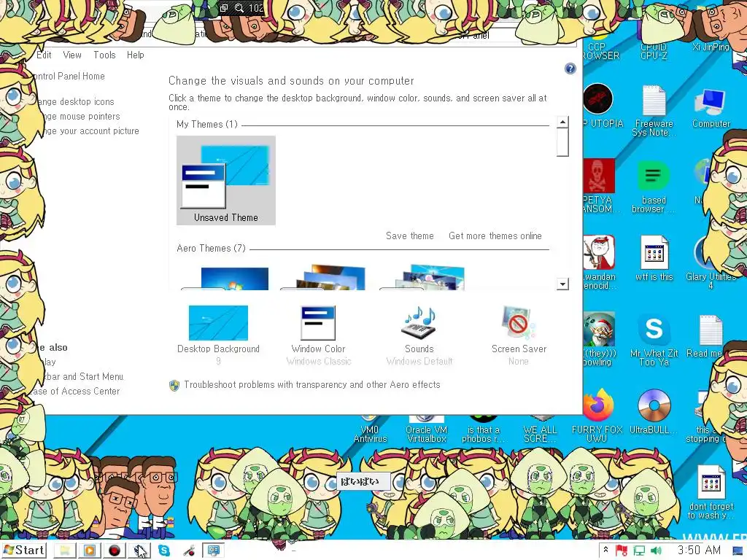Select Glary Utilities 4 desktop icon
Viewport: 747px width, 560px height.
click(711, 262)
